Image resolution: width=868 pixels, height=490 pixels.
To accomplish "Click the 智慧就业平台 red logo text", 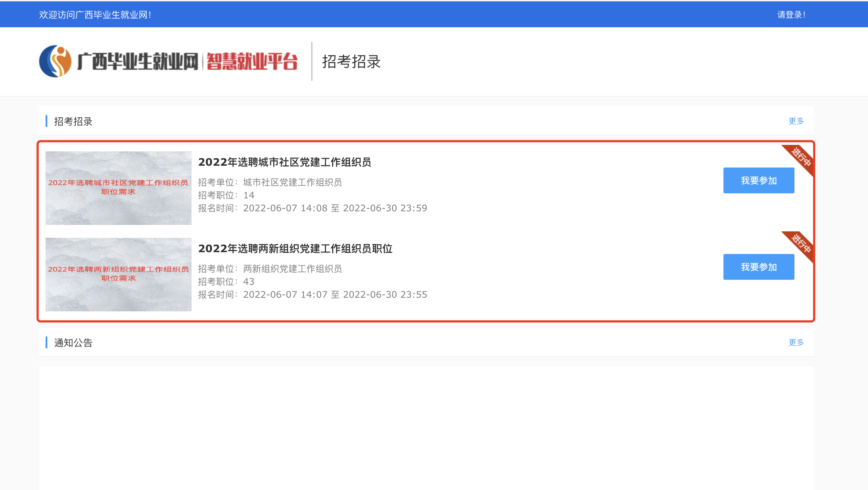I will pos(252,61).
